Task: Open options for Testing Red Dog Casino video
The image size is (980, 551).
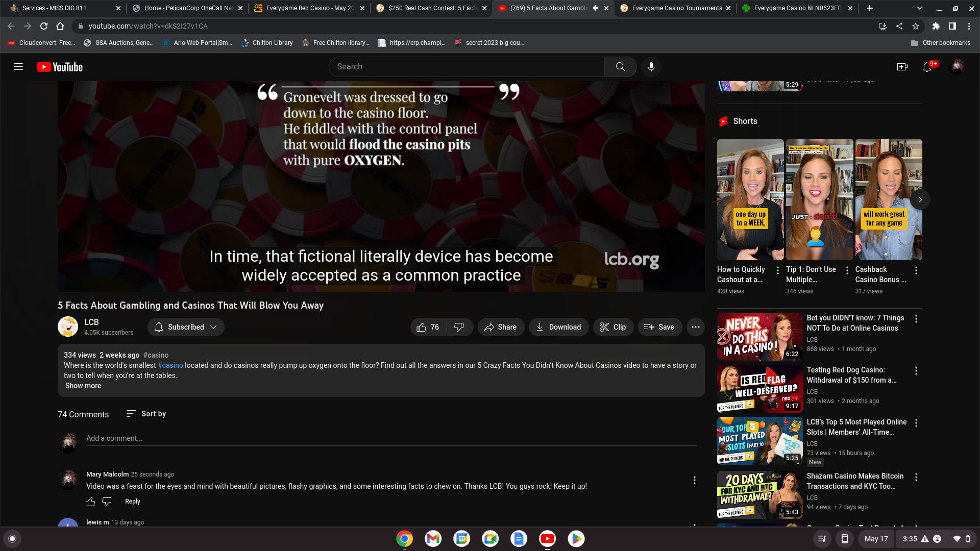Action: (916, 371)
